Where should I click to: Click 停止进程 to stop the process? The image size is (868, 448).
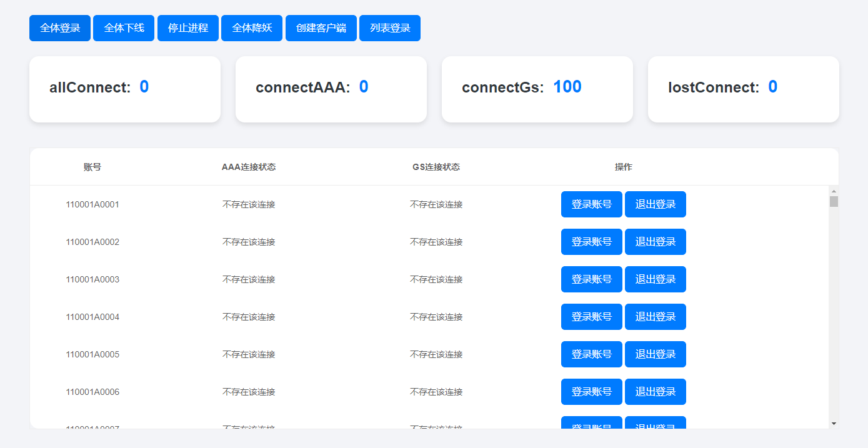click(x=187, y=28)
